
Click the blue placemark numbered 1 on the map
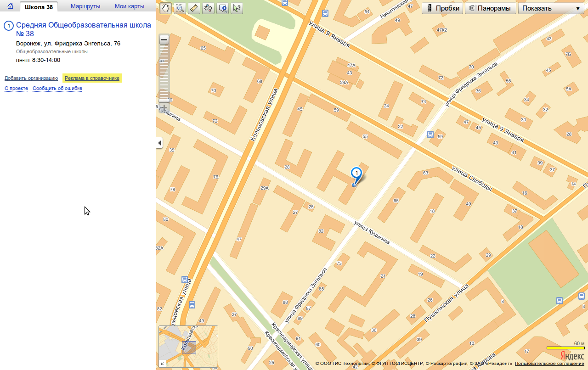(356, 174)
